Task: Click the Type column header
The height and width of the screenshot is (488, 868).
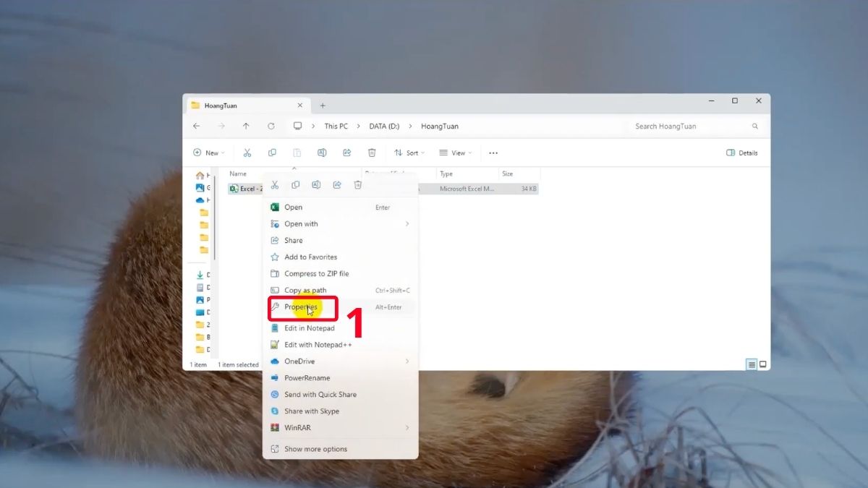Action: pyautogui.click(x=467, y=174)
